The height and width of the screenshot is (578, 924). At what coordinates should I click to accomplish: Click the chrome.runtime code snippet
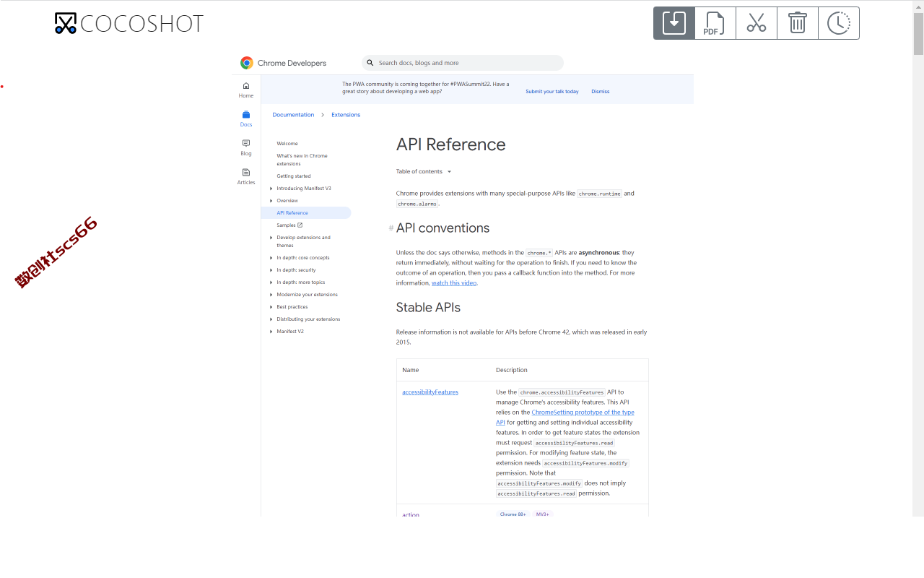(x=599, y=194)
